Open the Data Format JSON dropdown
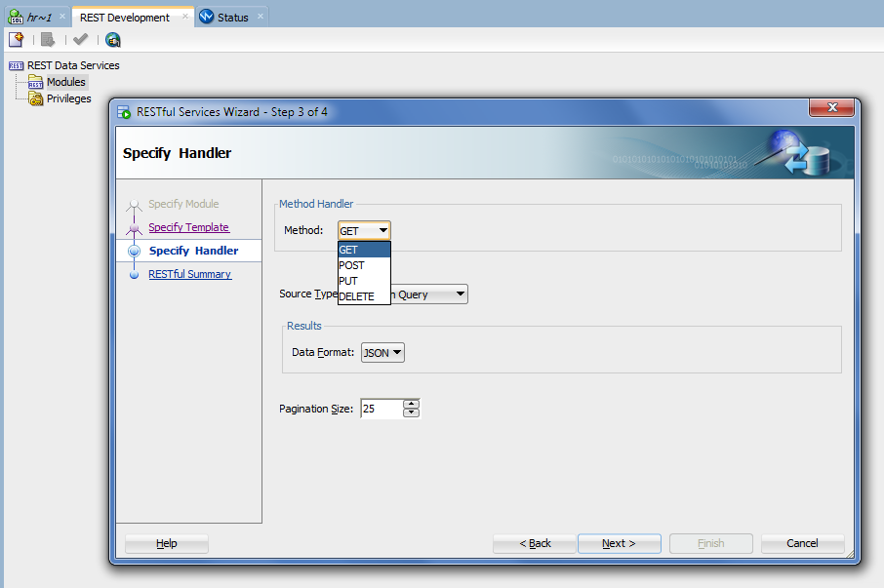The image size is (884, 588). 382,353
